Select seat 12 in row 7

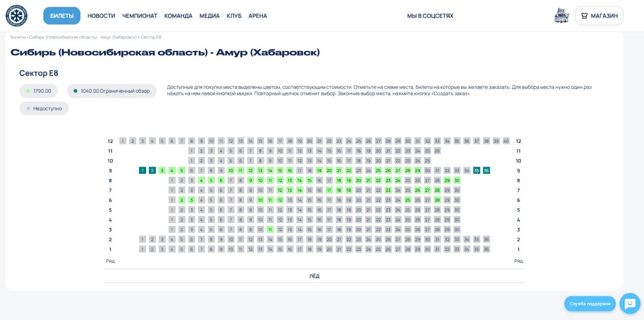pyautogui.click(x=280, y=191)
